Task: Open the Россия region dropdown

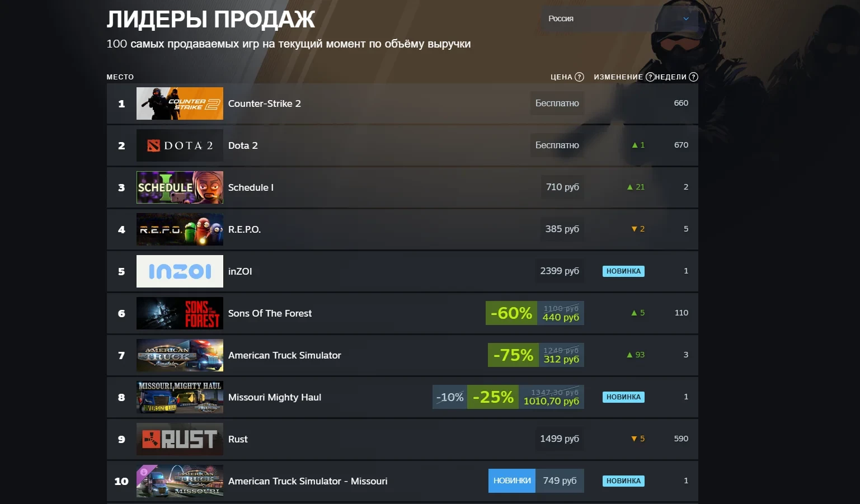Action: coord(619,18)
